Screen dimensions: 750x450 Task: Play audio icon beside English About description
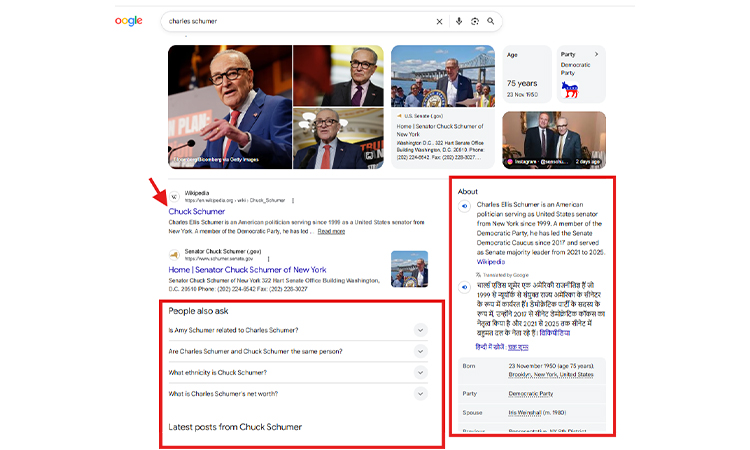(x=464, y=206)
